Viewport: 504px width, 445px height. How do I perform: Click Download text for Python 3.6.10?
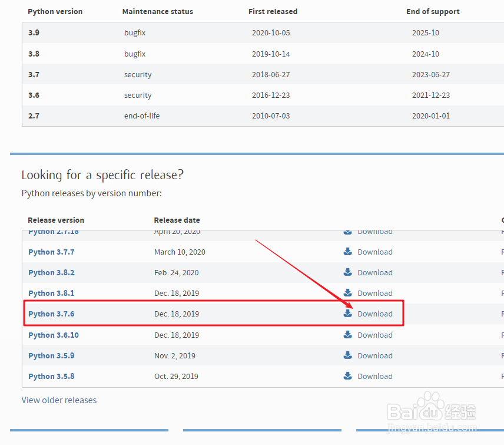(x=375, y=335)
